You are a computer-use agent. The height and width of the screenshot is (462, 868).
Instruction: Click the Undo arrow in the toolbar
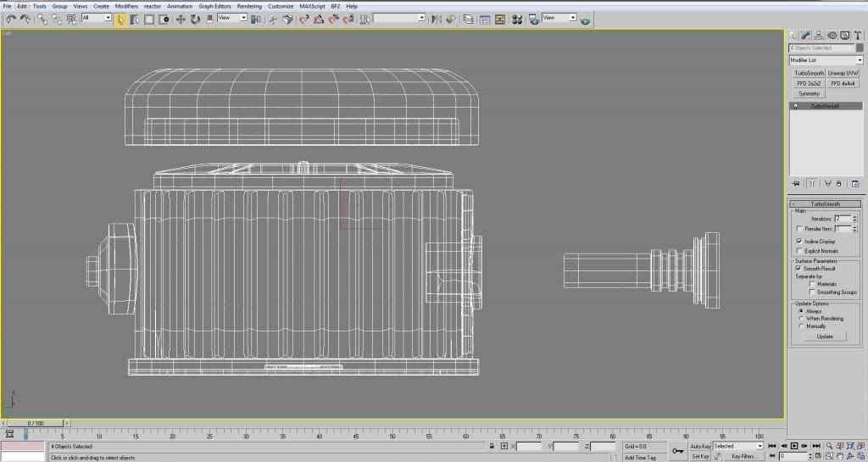coord(10,18)
